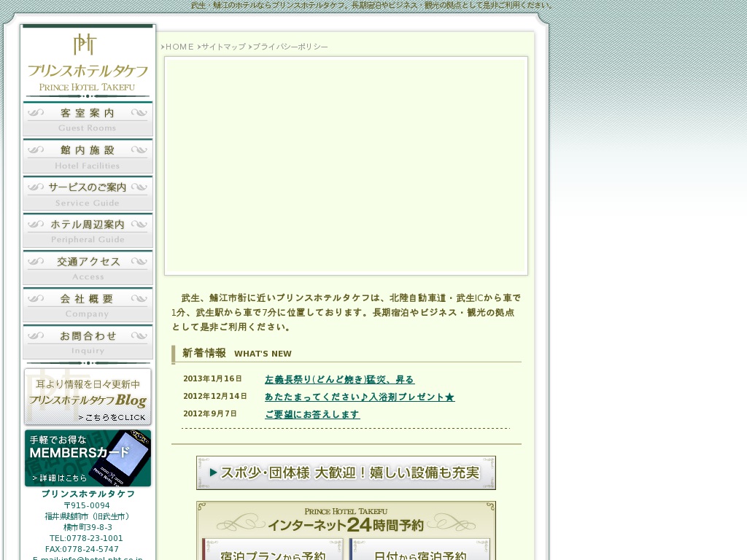Click the スポ少・団体様 大歓迎 banner
The height and width of the screenshot is (560, 747).
point(346,472)
